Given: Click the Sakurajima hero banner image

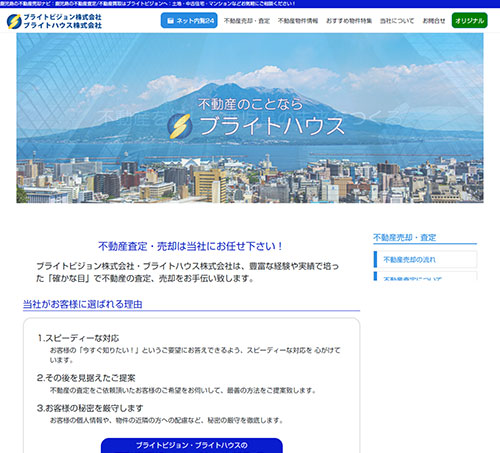Looking at the screenshot, I should pos(250,118).
